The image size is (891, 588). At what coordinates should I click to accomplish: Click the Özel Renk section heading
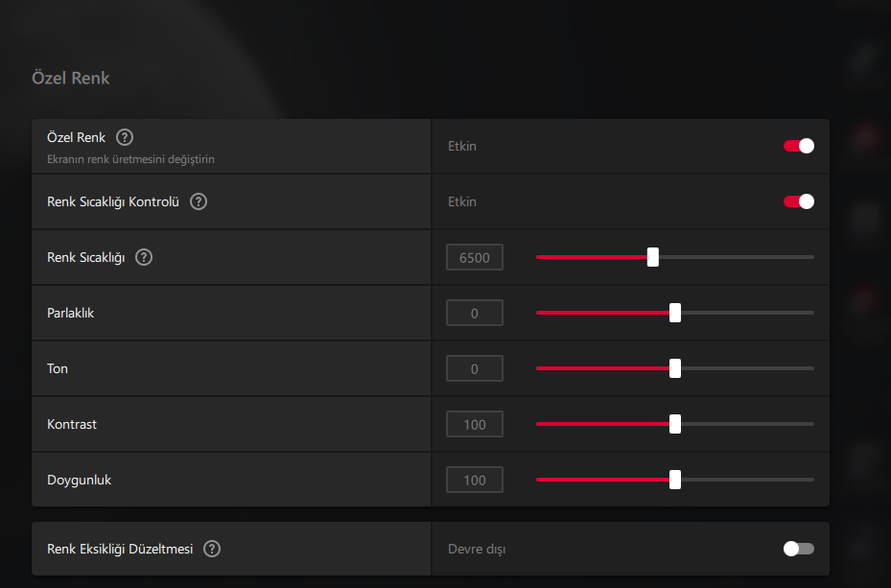[x=71, y=78]
